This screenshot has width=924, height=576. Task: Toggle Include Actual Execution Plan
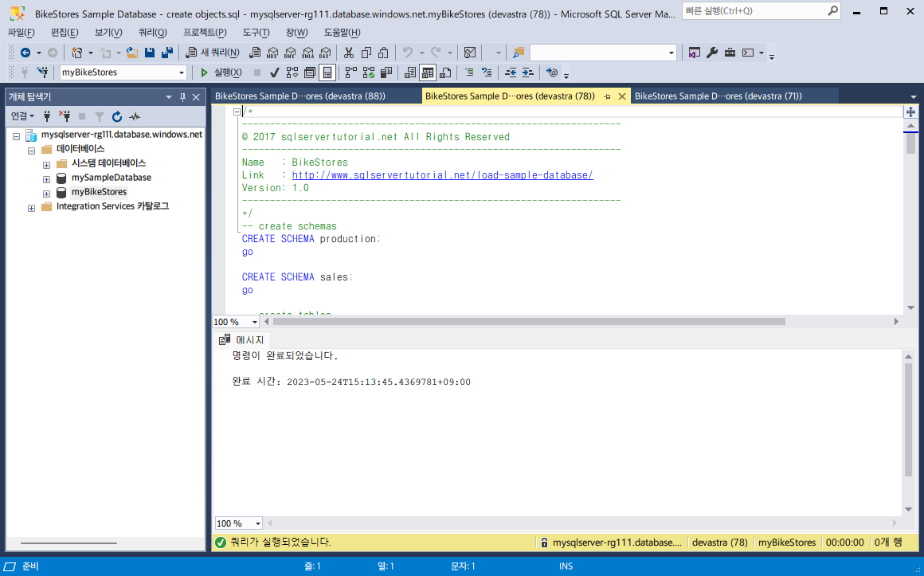(351, 72)
